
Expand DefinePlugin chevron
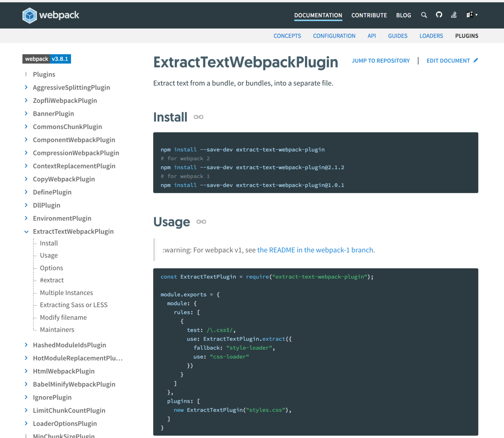point(26,192)
